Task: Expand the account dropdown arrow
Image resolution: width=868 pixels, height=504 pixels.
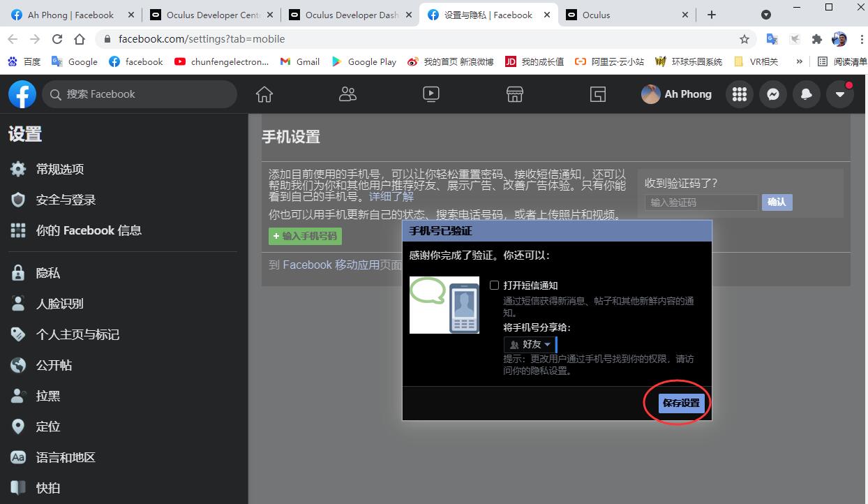Action: pos(840,94)
